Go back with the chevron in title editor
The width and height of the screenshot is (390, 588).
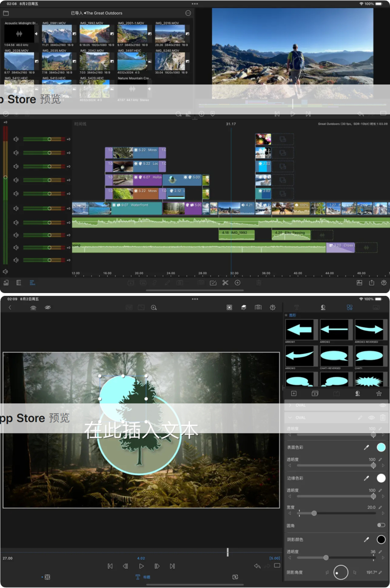pos(10,307)
